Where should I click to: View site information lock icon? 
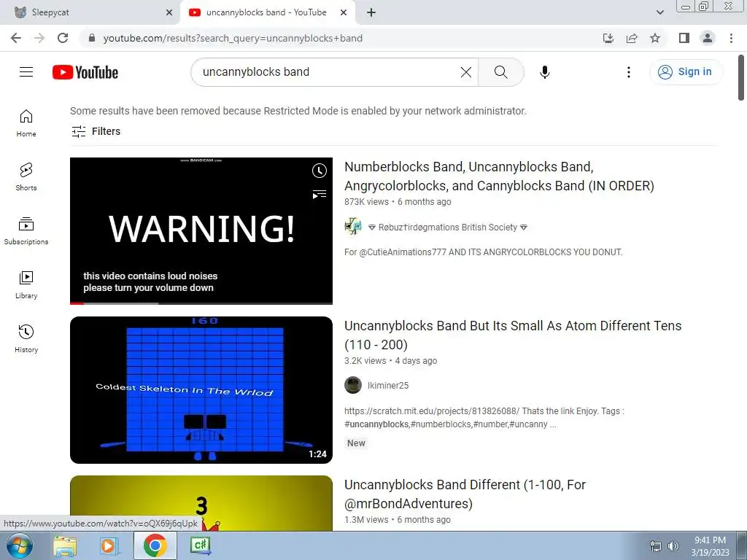92,38
